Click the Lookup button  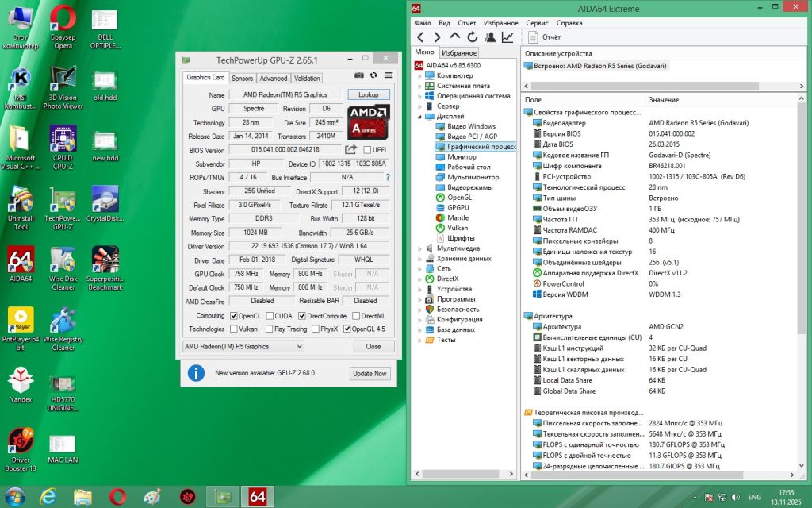tap(368, 95)
